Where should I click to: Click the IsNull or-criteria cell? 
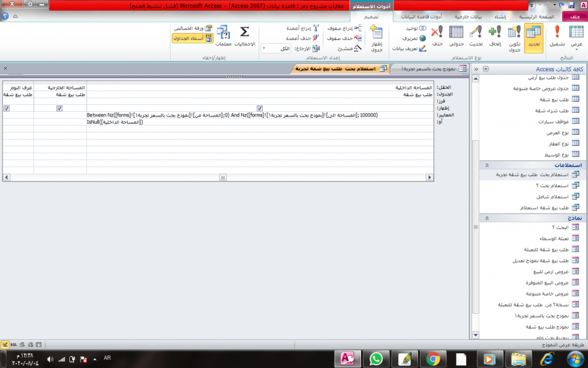[260, 122]
